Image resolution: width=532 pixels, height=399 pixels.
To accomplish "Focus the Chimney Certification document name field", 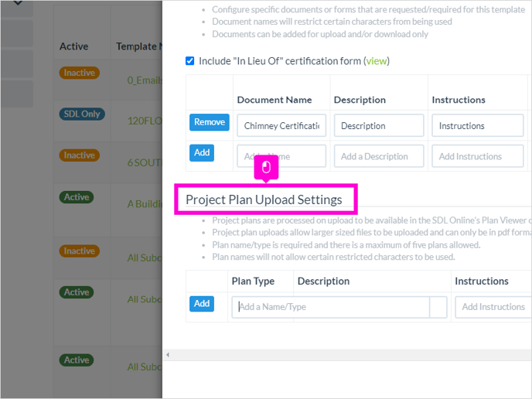I will coord(281,125).
